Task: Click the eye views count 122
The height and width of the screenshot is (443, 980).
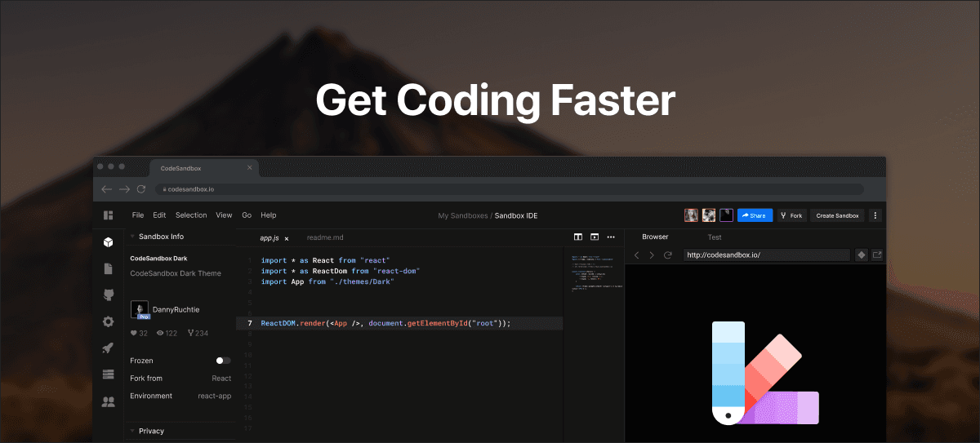Action: tap(167, 333)
